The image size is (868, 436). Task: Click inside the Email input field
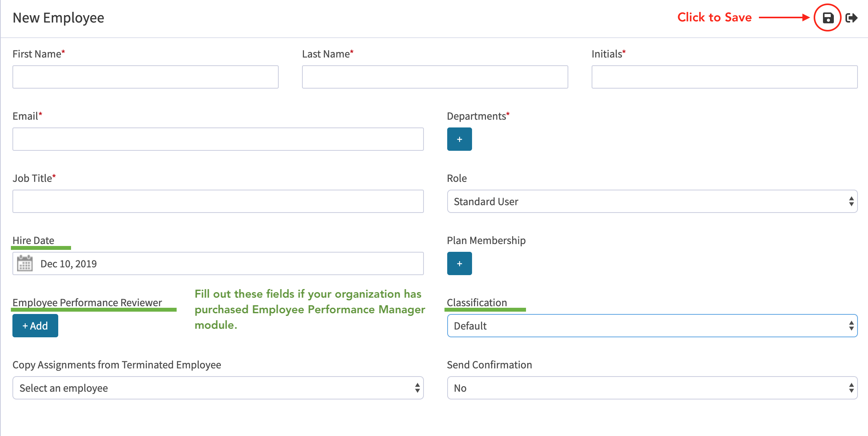pos(218,139)
